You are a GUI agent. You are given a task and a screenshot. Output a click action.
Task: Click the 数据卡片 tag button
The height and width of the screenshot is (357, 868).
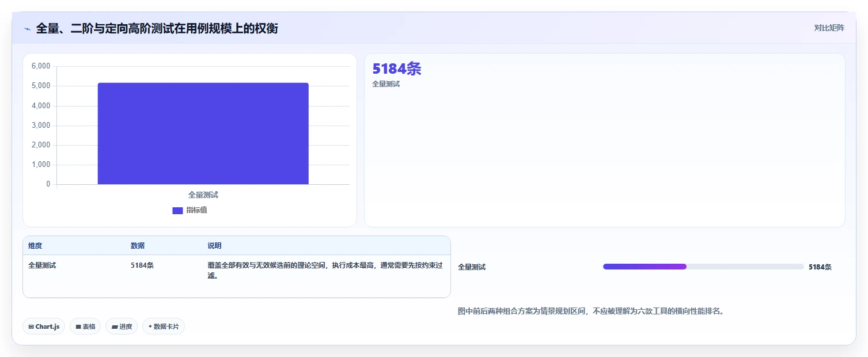(x=164, y=326)
